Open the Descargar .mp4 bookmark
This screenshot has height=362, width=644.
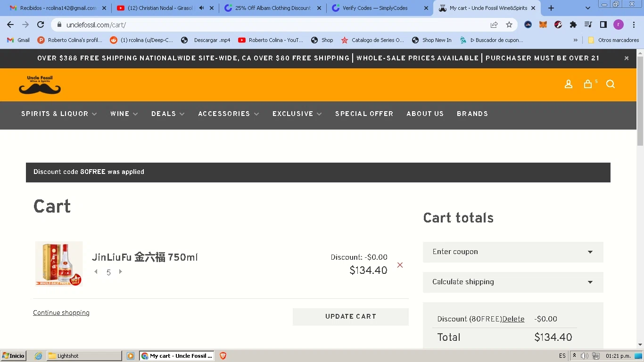tap(206, 40)
